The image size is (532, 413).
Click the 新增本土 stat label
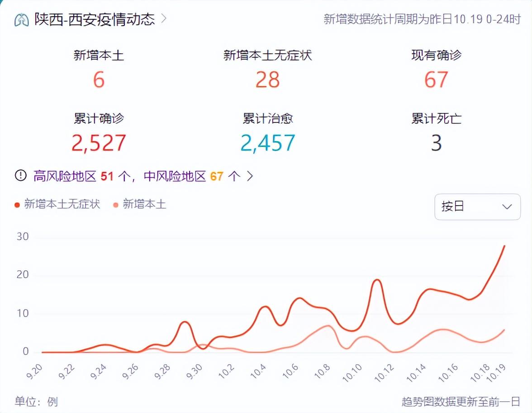point(99,55)
